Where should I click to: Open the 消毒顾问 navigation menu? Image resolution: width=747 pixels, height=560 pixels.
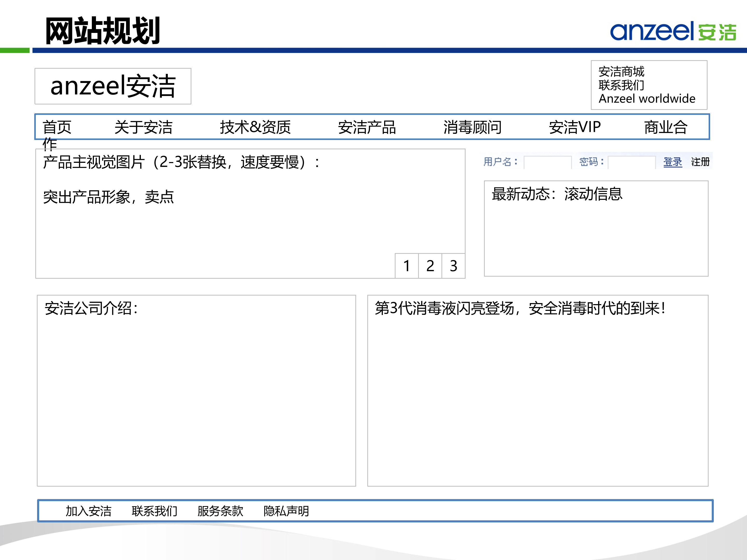(473, 127)
